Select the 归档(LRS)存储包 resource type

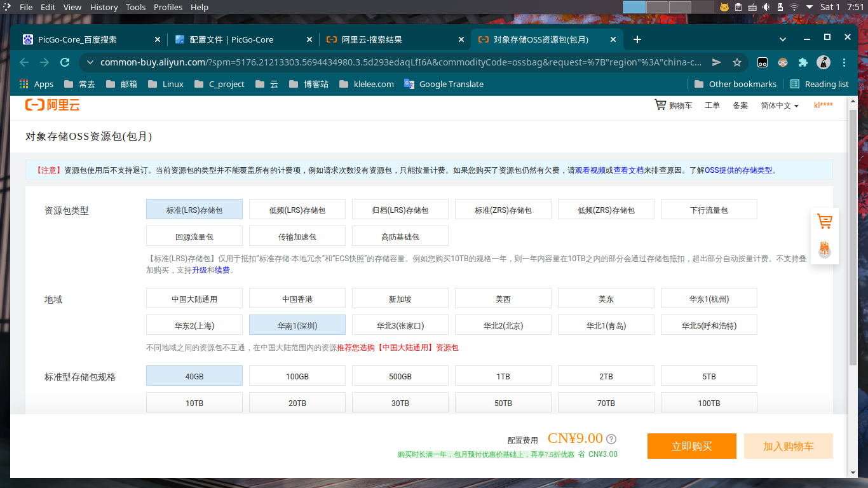[x=400, y=210]
